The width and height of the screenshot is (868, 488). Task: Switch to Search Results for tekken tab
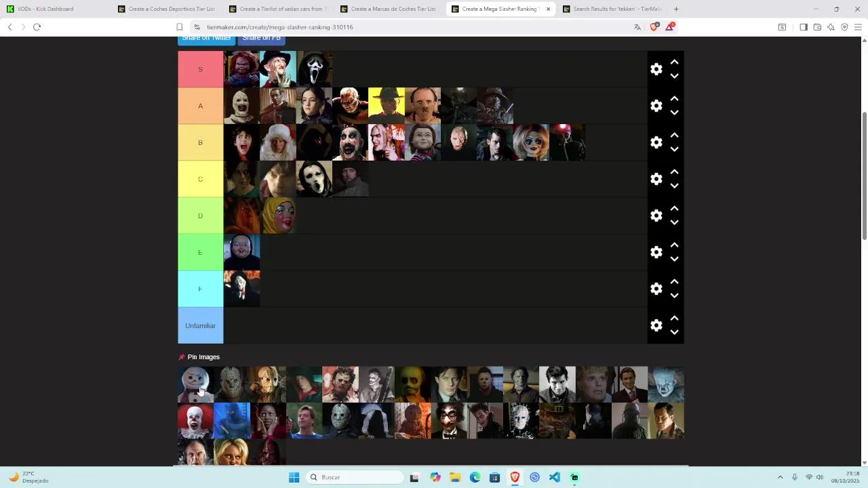[x=612, y=9]
